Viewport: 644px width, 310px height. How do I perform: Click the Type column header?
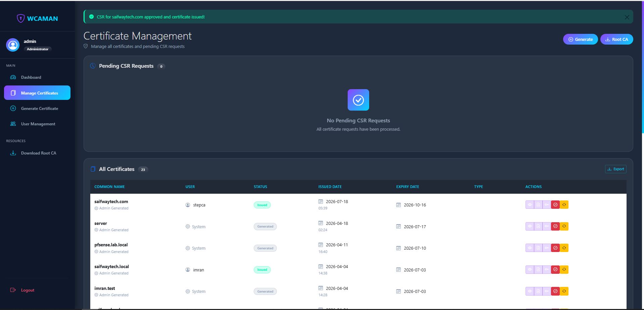pos(478,187)
